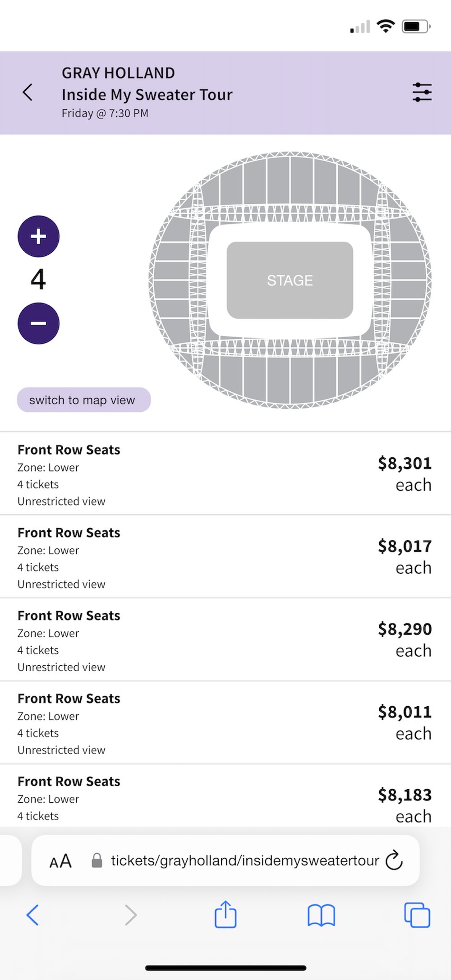Open the AA text size menu
This screenshot has height=980, width=451.
[x=60, y=861]
